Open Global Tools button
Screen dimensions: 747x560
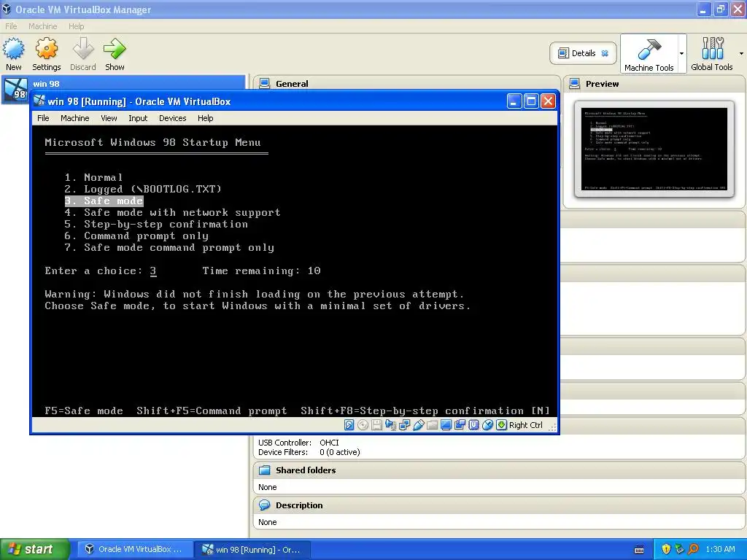pyautogui.click(x=712, y=54)
